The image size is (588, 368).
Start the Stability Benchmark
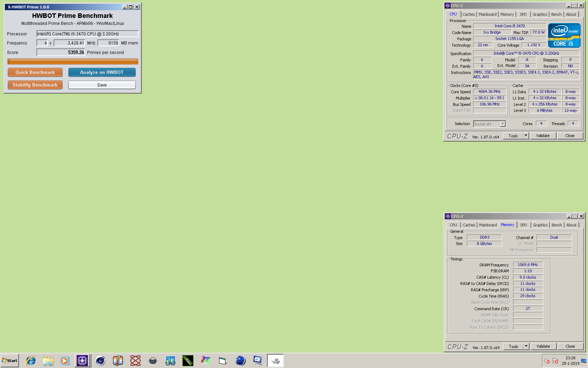click(x=35, y=85)
